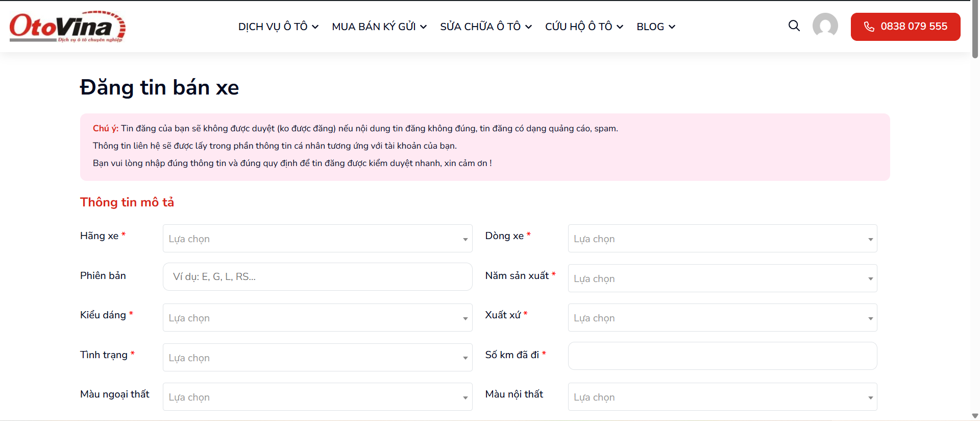Open the Dòng xe dropdown
The height and width of the screenshot is (421, 980).
722,239
